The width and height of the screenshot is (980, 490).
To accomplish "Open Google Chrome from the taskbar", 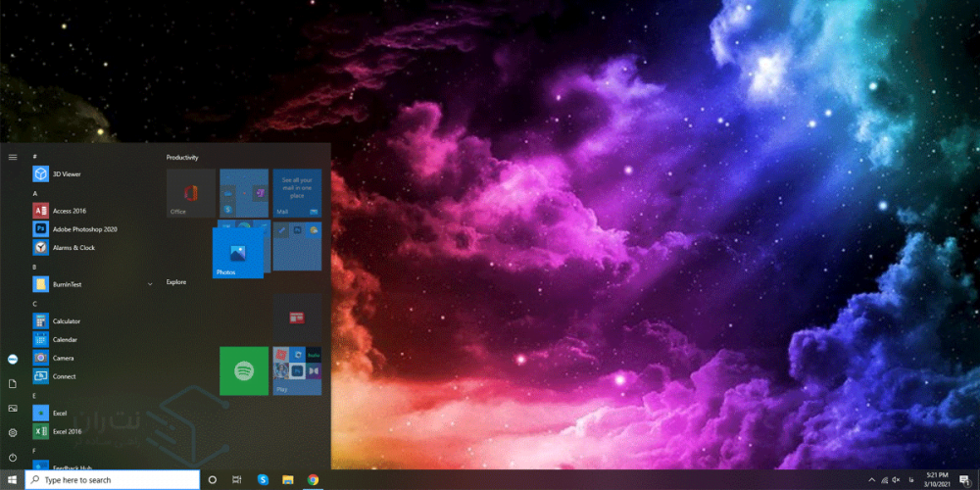I will click(314, 480).
